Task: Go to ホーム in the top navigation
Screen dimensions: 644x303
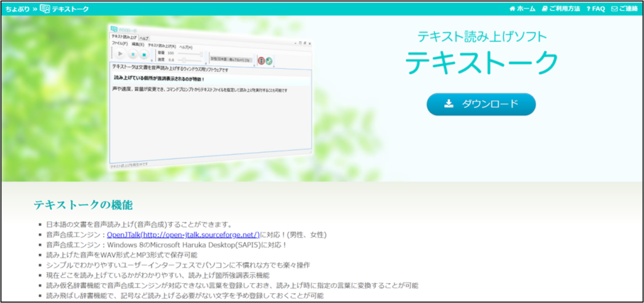Action: pyautogui.click(x=522, y=9)
